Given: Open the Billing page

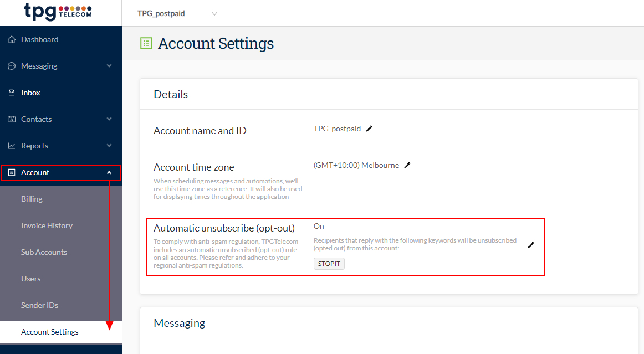Looking at the screenshot, I should pyautogui.click(x=30, y=198).
